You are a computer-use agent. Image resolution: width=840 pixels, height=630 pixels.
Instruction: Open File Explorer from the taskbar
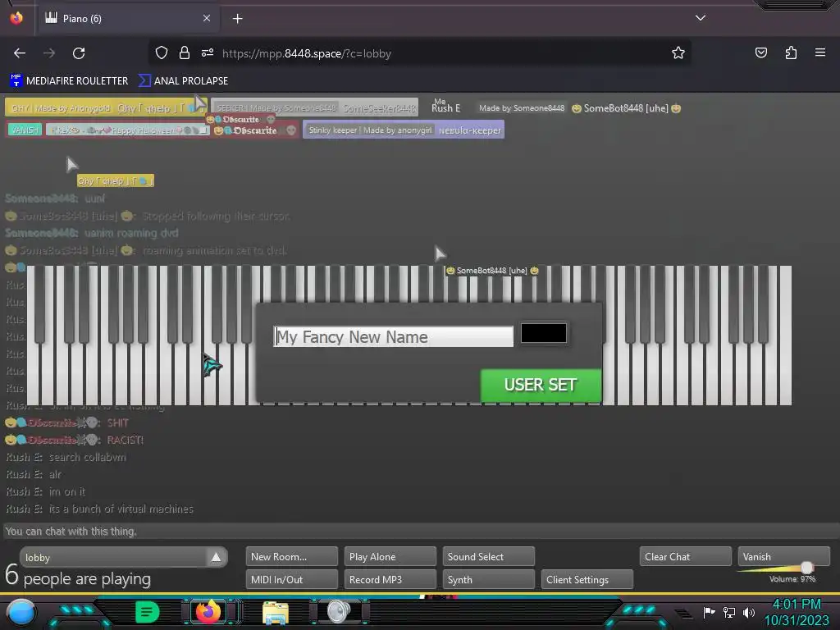click(x=276, y=612)
